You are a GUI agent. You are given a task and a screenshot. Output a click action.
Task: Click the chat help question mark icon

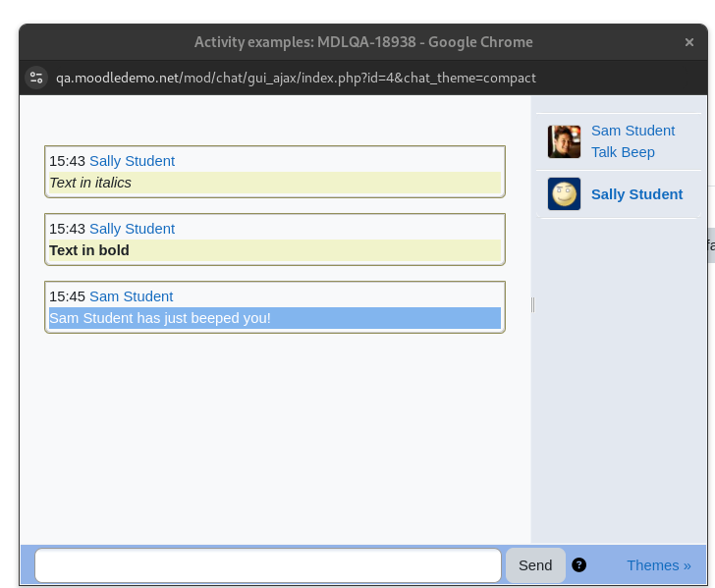[578, 565]
